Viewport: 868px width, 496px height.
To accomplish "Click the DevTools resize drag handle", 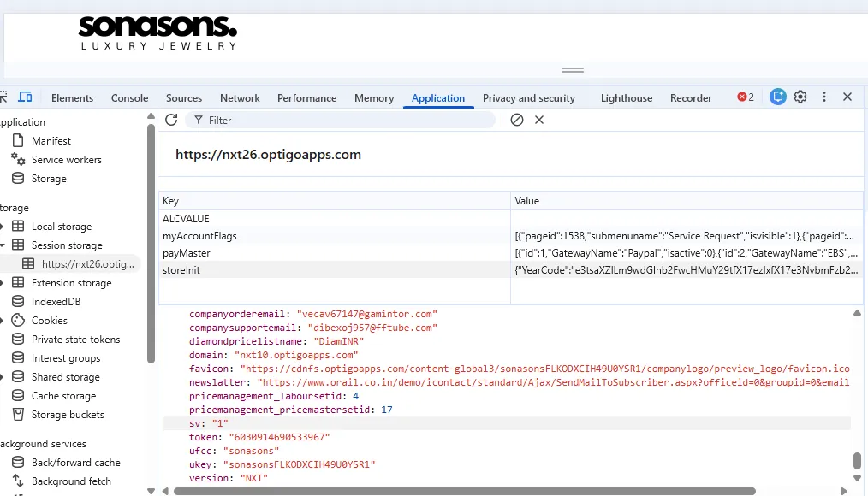I will [573, 70].
